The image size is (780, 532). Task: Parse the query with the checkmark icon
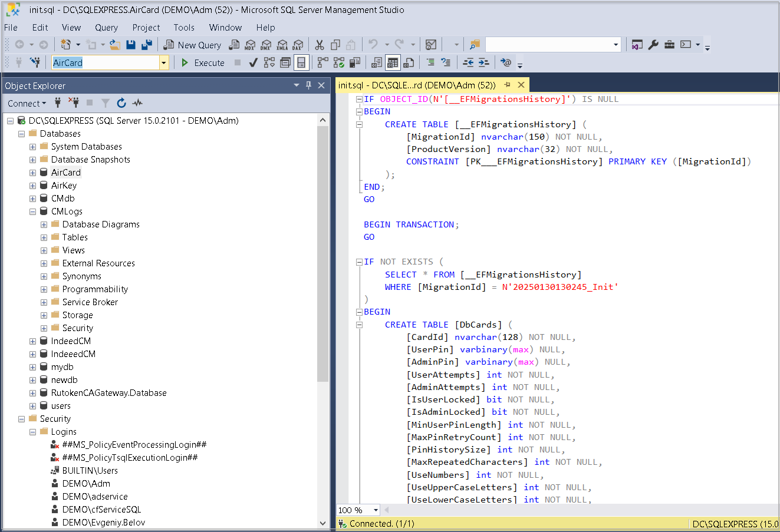[254, 62]
